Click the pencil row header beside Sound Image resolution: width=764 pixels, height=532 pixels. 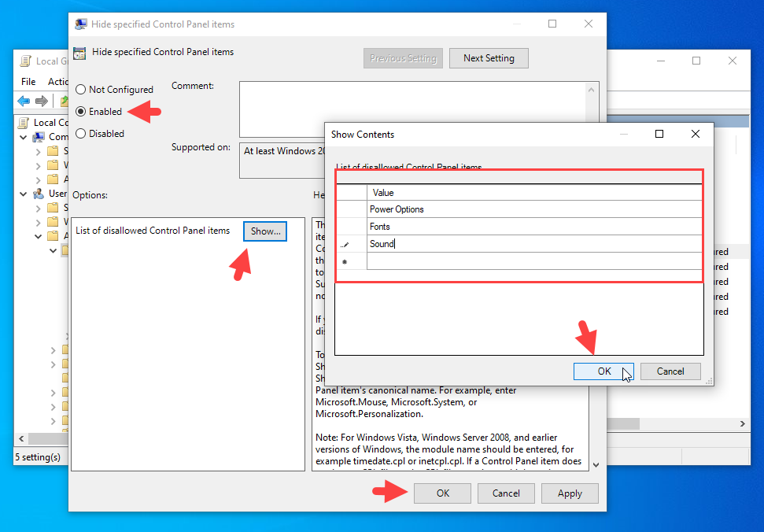351,244
